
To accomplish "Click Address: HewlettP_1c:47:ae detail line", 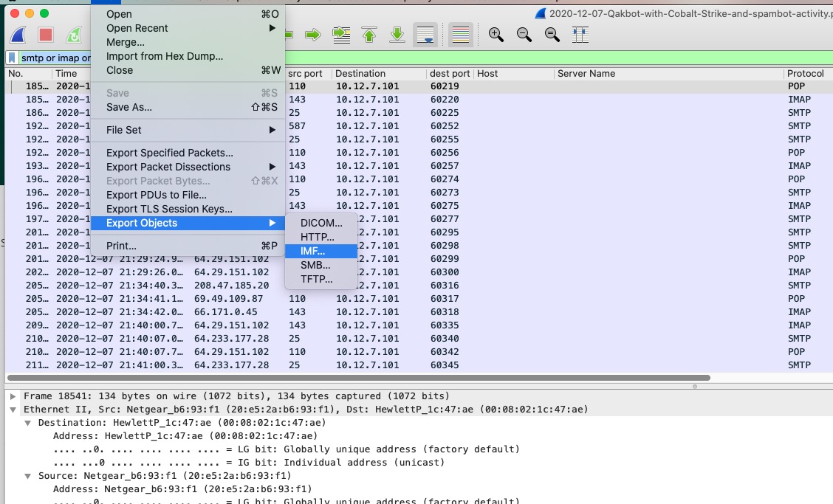I will [185, 436].
